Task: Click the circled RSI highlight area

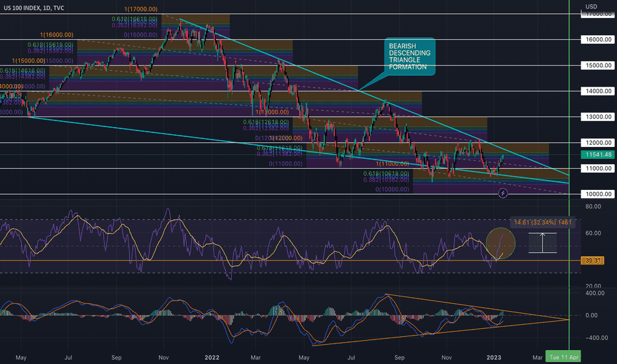Action: pos(500,243)
